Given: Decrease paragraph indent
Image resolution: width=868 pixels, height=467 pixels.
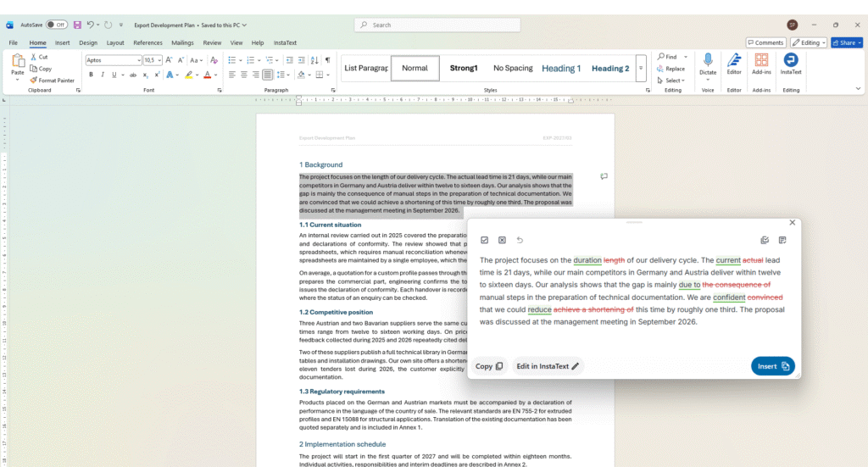Looking at the screenshot, I should coord(290,60).
